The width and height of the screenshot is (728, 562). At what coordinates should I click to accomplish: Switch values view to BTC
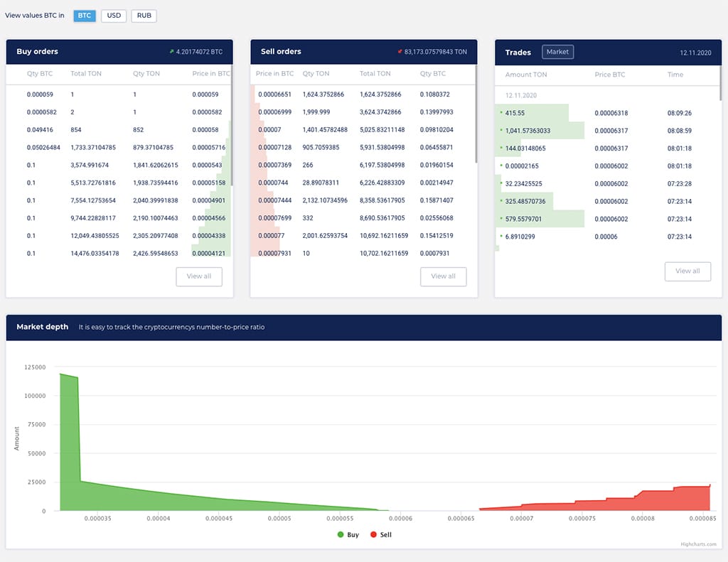click(x=85, y=16)
